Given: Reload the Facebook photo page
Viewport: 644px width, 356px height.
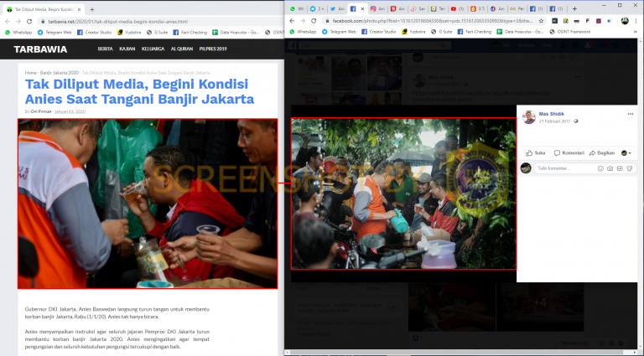Looking at the screenshot, I should 314,21.
